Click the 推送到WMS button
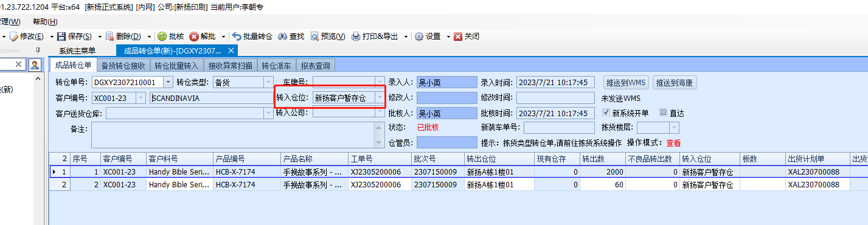This screenshot has width=868, height=225. click(626, 82)
